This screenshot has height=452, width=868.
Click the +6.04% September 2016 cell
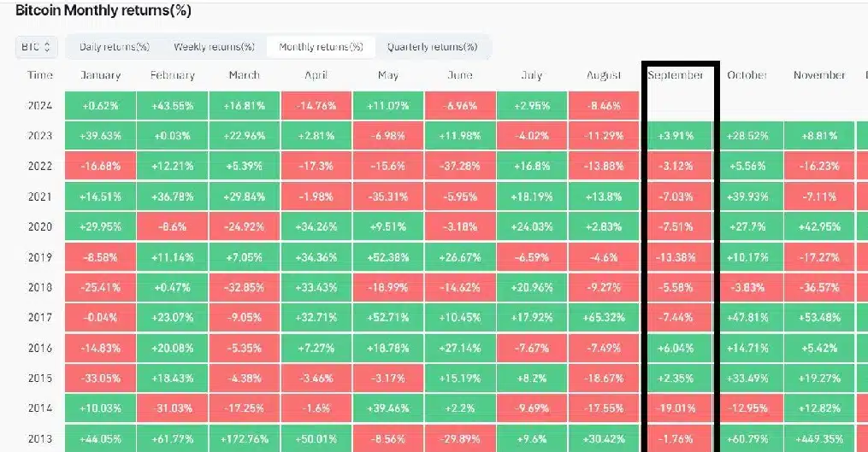click(x=676, y=348)
